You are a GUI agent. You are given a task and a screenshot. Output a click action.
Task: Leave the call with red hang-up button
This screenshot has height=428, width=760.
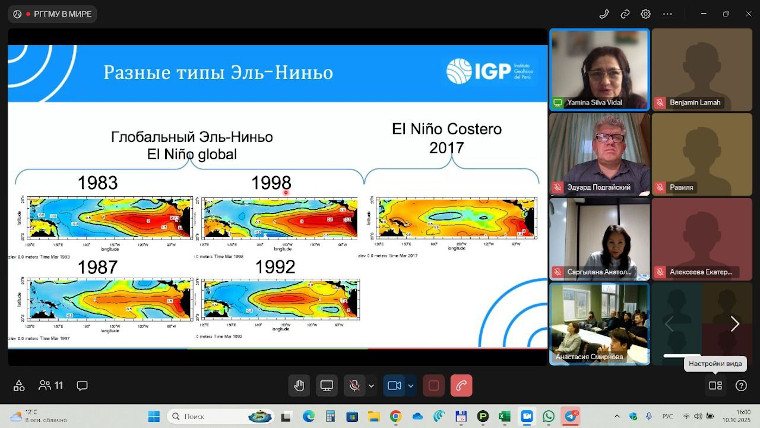click(461, 385)
